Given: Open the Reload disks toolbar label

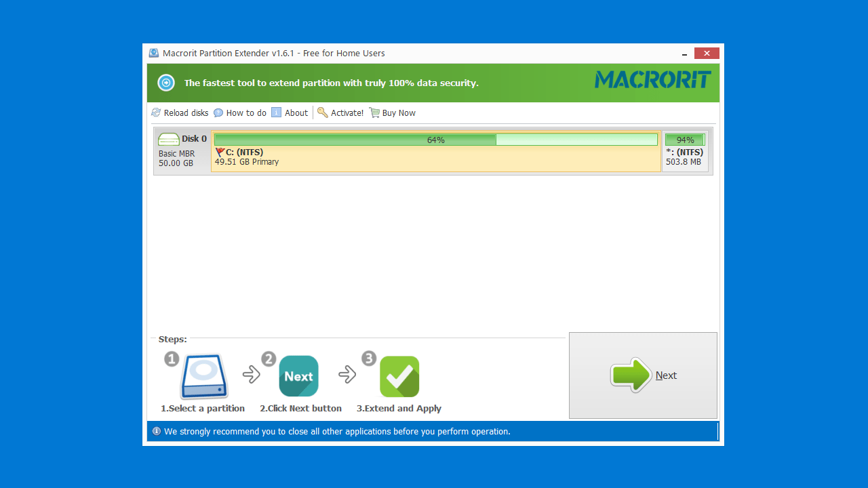Looking at the screenshot, I should 186,113.
